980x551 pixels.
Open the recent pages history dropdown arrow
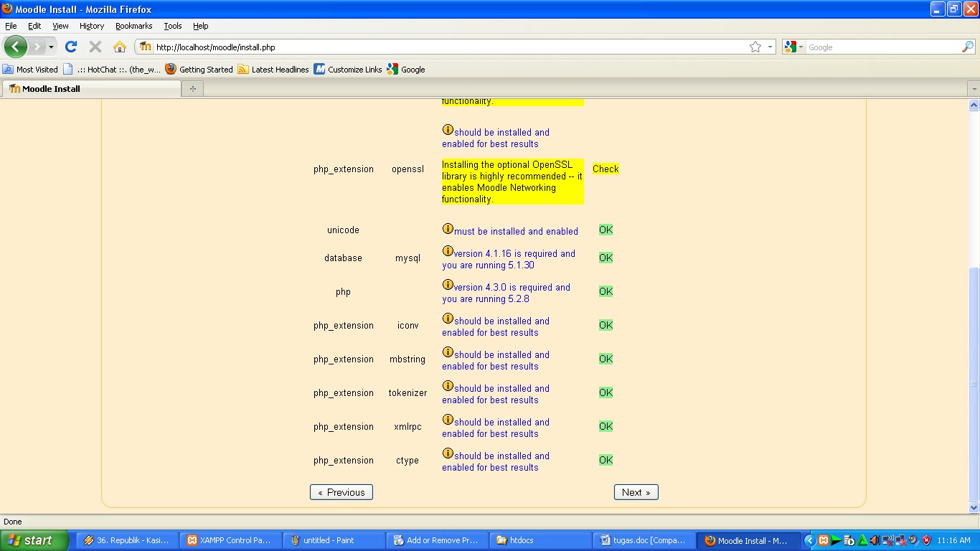tap(51, 47)
